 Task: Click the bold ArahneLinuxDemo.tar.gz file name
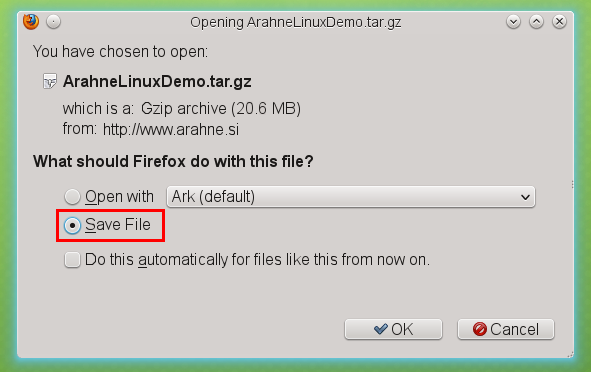click(157, 81)
